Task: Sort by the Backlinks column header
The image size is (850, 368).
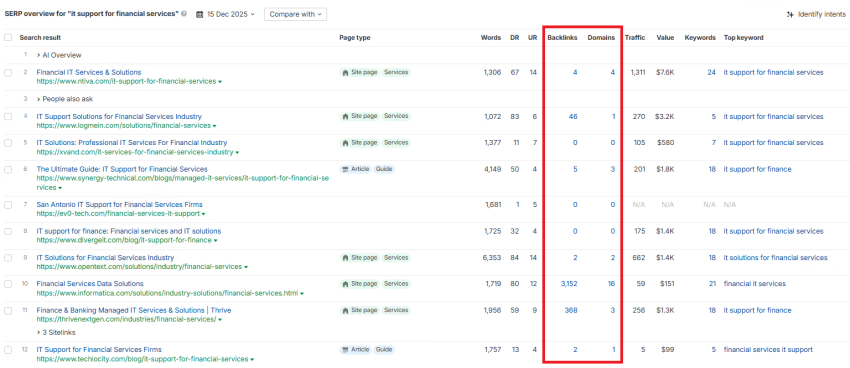Action: [x=562, y=38]
